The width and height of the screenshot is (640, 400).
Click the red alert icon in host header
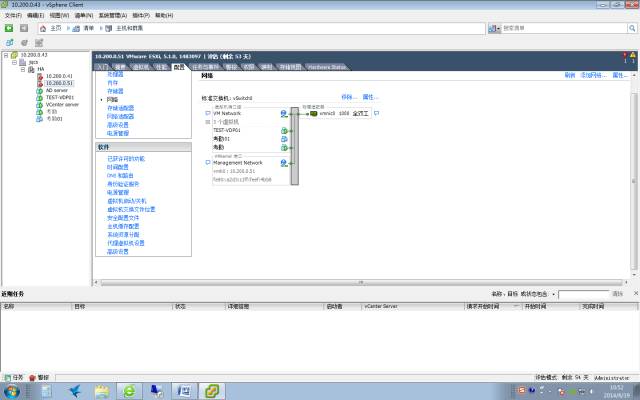pos(624,55)
